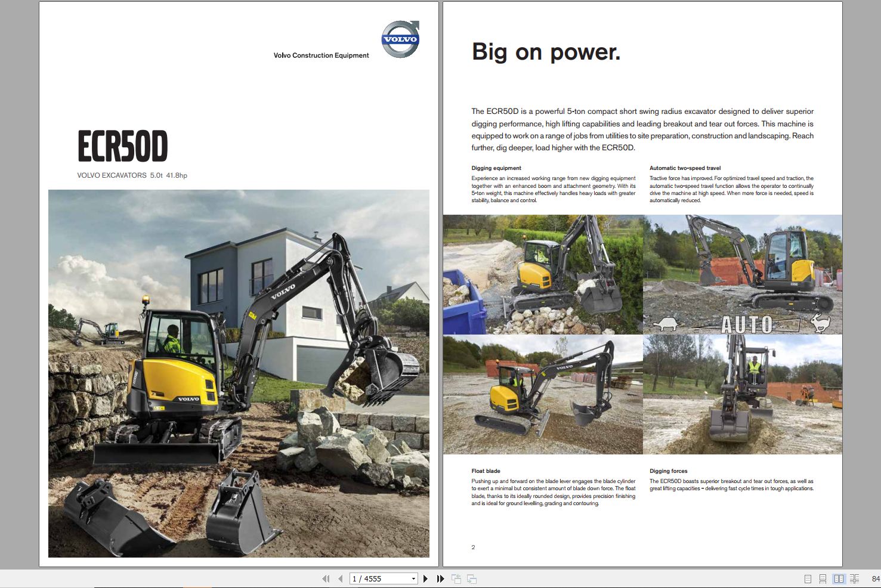This screenshot has width=881, height=588.
Task: Click the 'Float blade' heading
Action: click(486, 471)
